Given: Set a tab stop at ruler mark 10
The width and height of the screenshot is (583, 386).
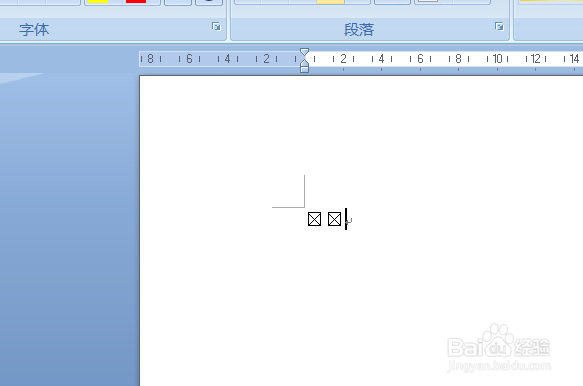Looking at the screenshot, I should [497, 59].
